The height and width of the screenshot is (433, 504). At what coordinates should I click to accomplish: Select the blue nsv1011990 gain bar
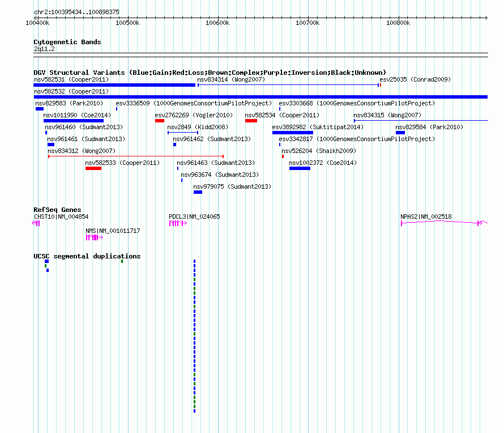point(74,121)
